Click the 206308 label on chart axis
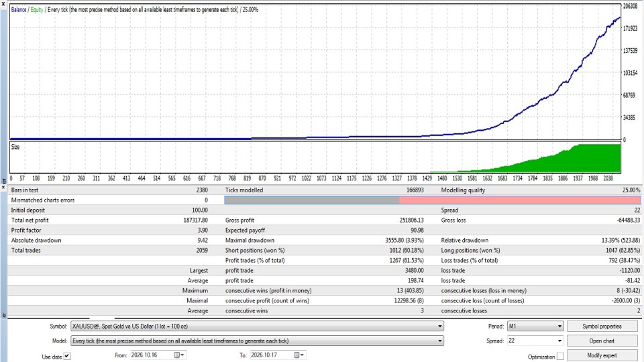Screen dimensions: 644x362 [x=630, y=6]
